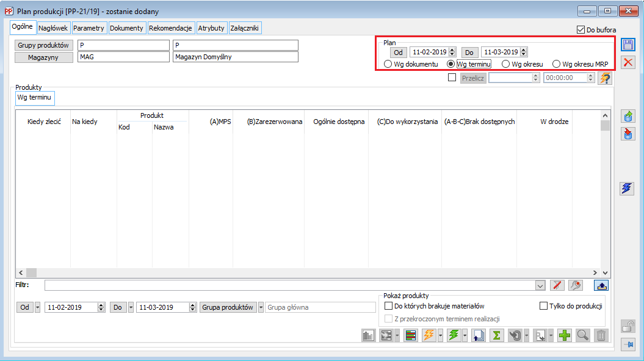
Task: Click the red arrow cylinder import icon
Action: pos(628,134)
